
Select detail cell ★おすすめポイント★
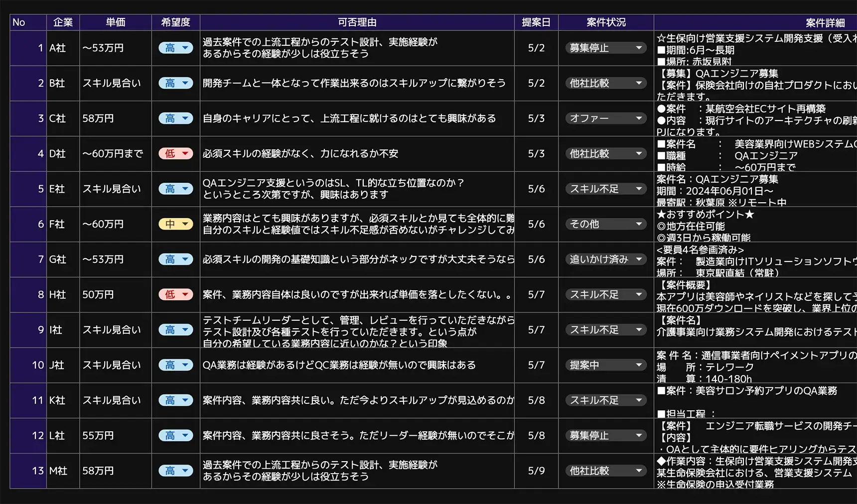[755, 224]
